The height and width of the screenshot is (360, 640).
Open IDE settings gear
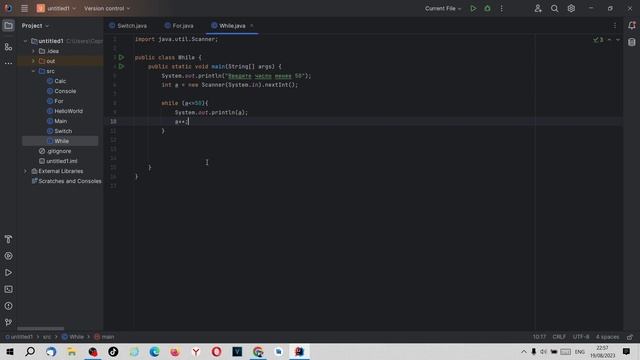[571, 8]
